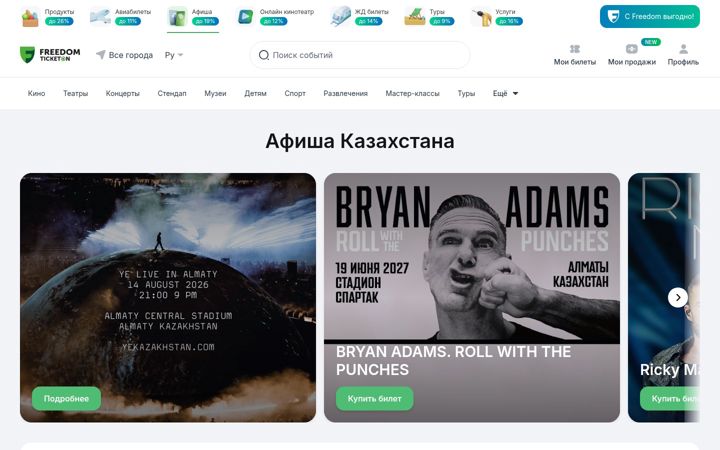
Task: Open the Авиабилеты airplane icon
Action: 100,17
